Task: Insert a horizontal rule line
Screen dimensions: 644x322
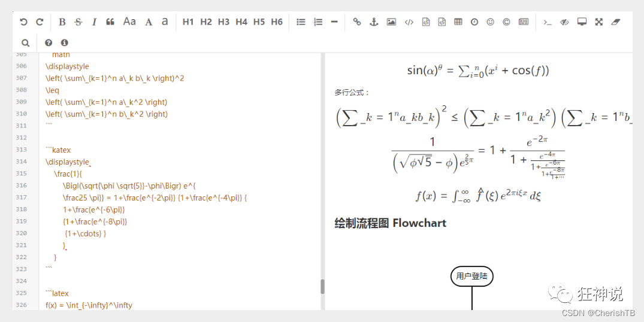Action: pos(334,22)
